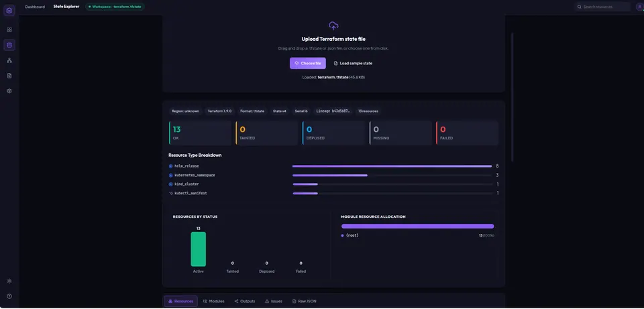644x309 pixels.
Task: Click the cloud upload icon above the title
Action: click(x=333, y=26)
